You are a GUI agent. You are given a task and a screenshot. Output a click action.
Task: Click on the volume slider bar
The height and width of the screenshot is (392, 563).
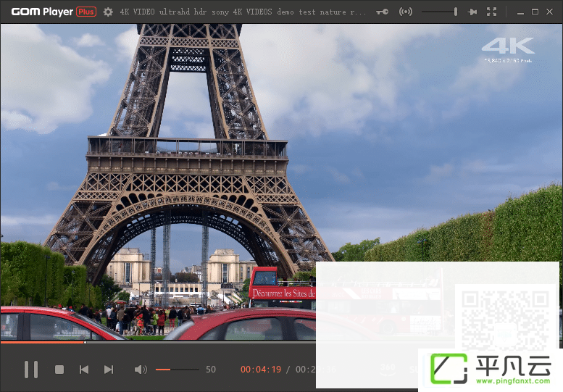point(177,370)
